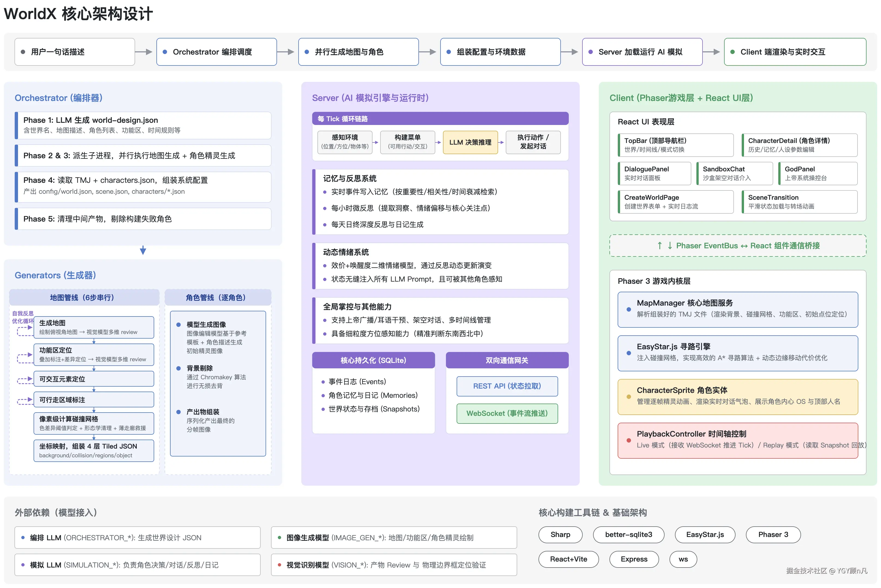This screenshot has height=588, width=881.
Task: Click the red dot in the PlaybackController card
Action: [x=629, y=440]
